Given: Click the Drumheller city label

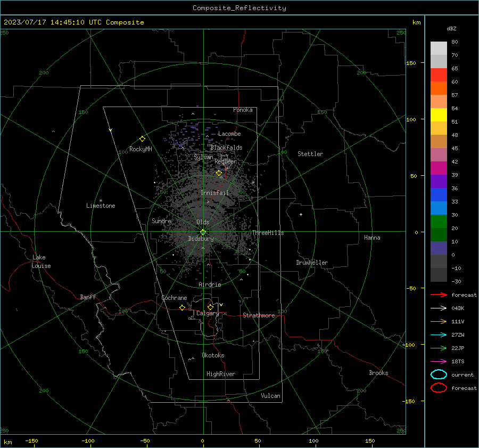Looking at the screenshot, I should coord(312,263).
